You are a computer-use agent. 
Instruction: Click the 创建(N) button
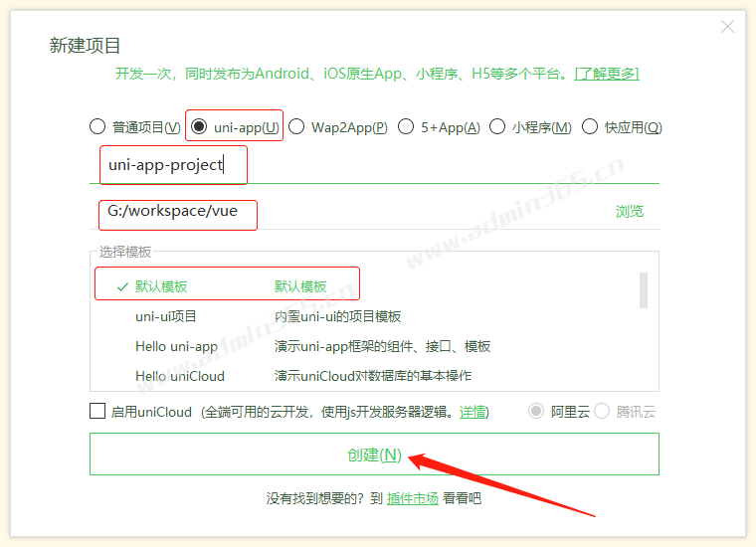pos(374,454)
